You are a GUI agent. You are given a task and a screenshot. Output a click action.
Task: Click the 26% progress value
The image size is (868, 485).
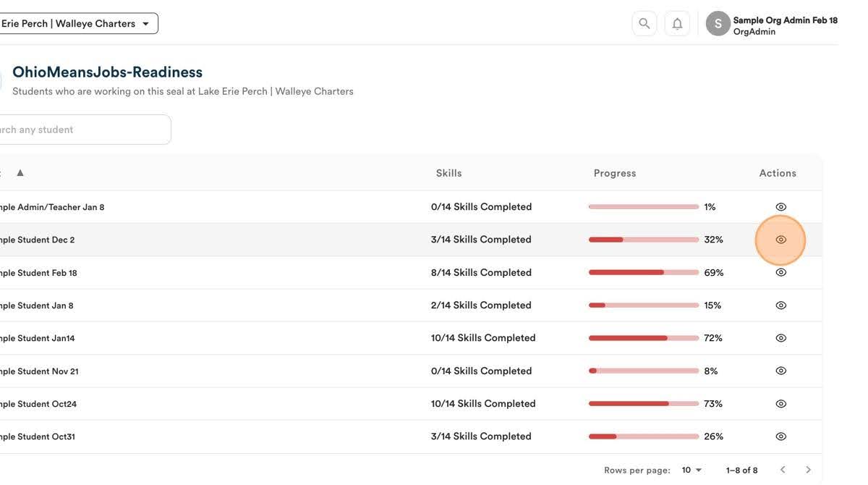tap(713, 436)
